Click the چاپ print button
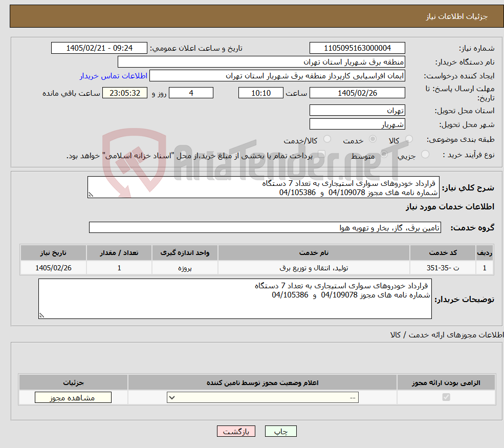Viewport: 504px width, 448px height. [x=280, y=431]
